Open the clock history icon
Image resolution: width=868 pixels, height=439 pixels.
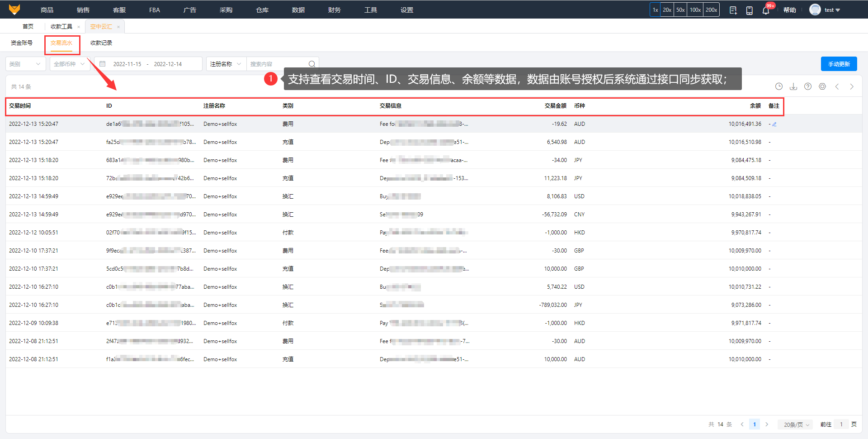(778, 86)
